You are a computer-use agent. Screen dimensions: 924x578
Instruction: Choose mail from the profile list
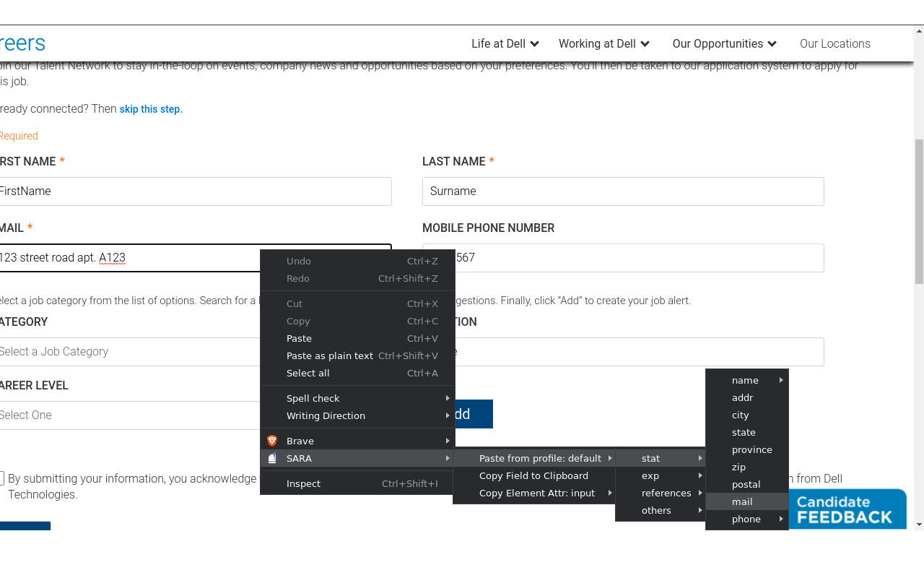point(746,501)
